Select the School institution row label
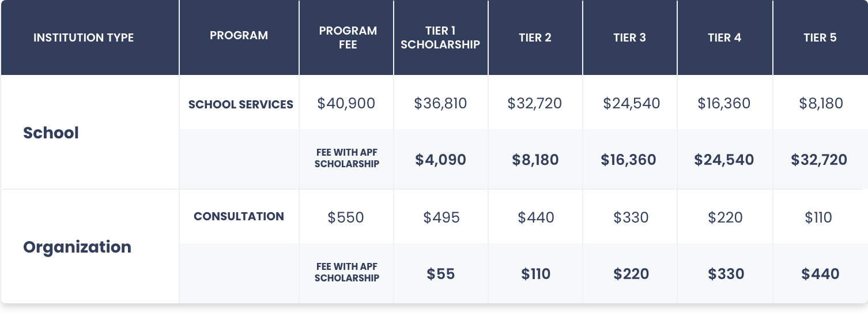Viewport: 868px width, 316px height. [x=51, y=133]
